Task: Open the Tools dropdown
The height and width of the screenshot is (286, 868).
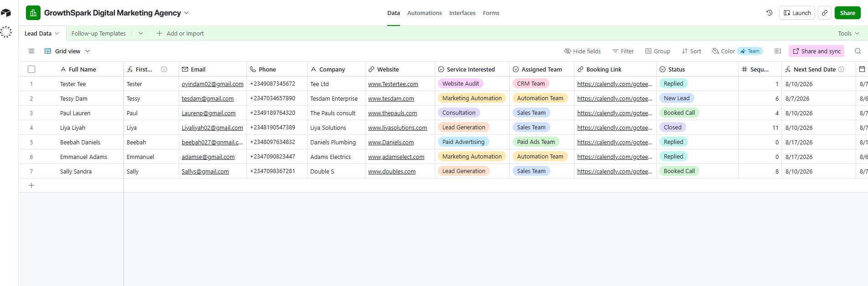Action: click(848, 33)
